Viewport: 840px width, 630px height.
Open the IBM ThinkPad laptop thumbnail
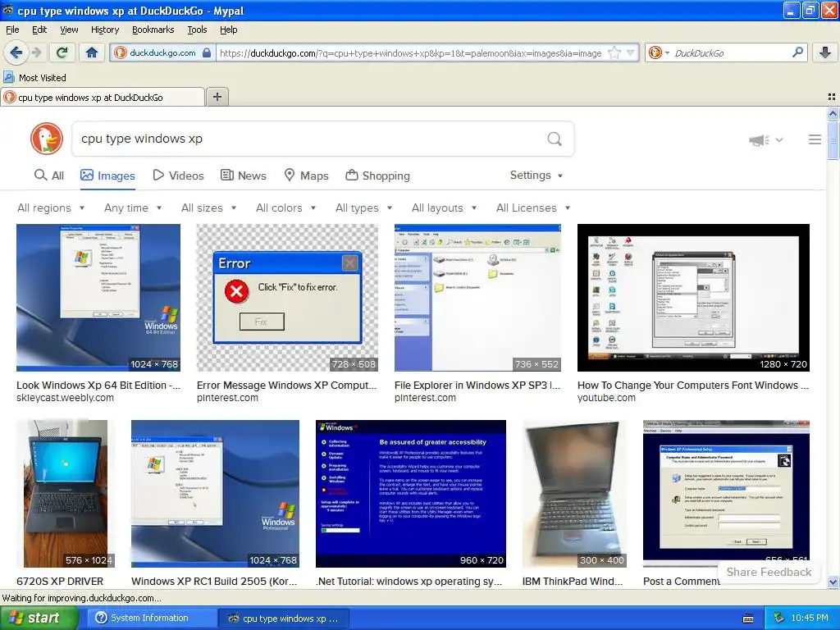click(574, 493)
